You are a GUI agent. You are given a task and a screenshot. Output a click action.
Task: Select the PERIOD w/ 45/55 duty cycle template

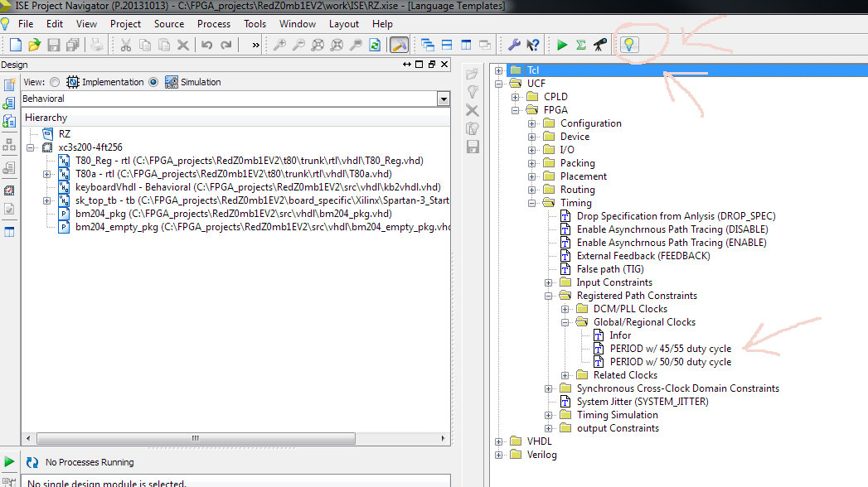point(671,349)
